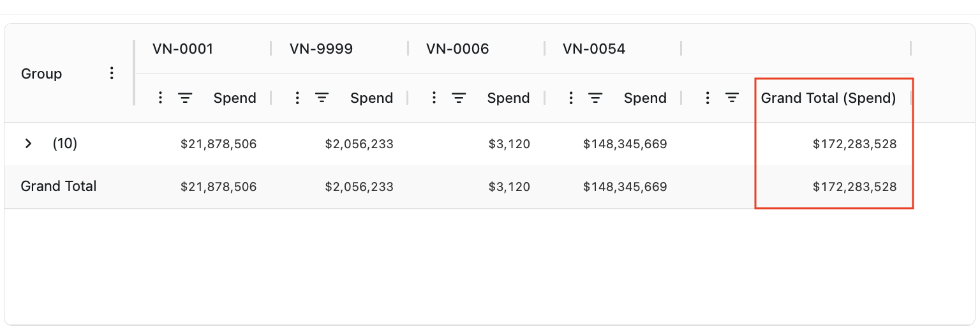Click filter icon for VN-0006 Spend
Viewport: 980px width, 336px height.
point(459,98)
